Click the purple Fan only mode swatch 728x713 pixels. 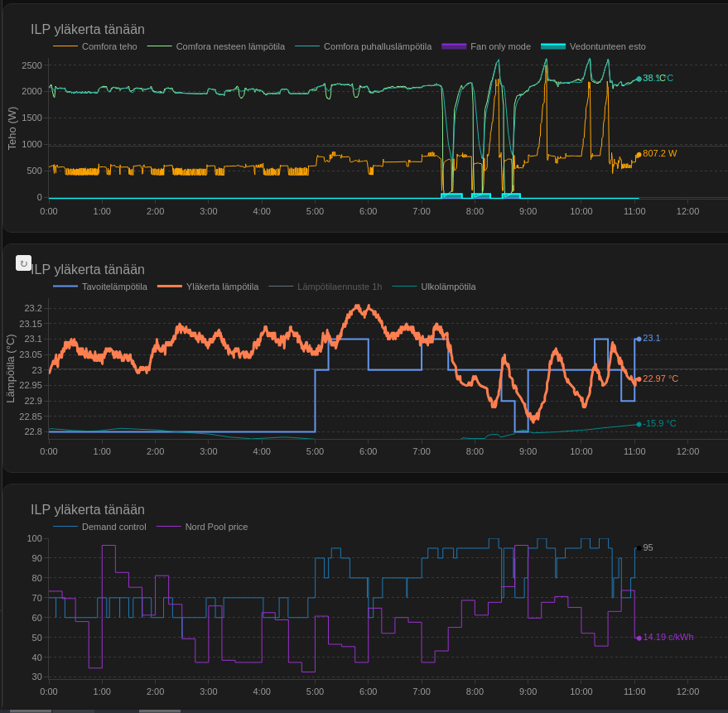pyautogui.click(x=454, y=46)
